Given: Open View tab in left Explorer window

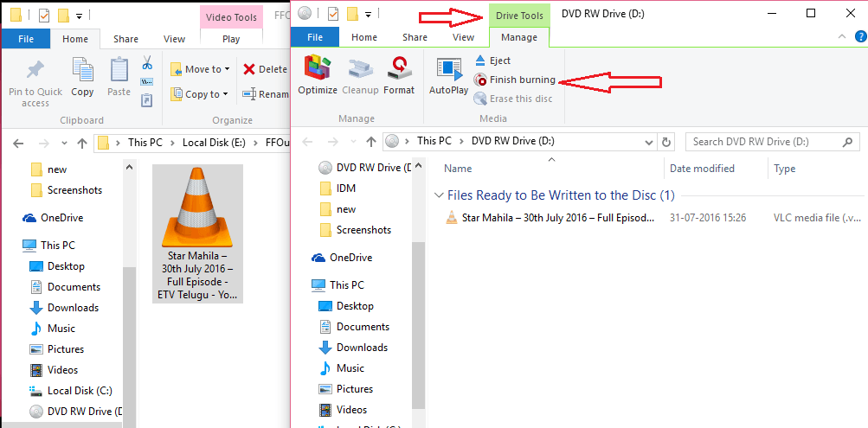Looking at the screenshot, I should coord(174,39).
